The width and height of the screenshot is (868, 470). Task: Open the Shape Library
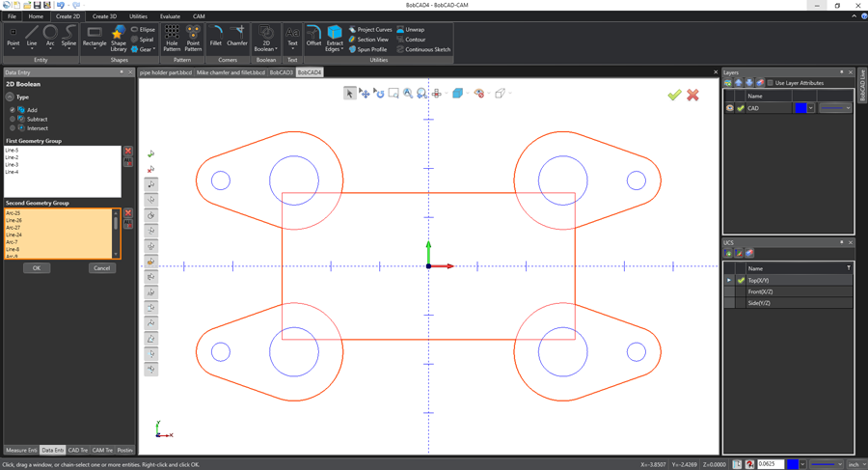click(118, 39)
